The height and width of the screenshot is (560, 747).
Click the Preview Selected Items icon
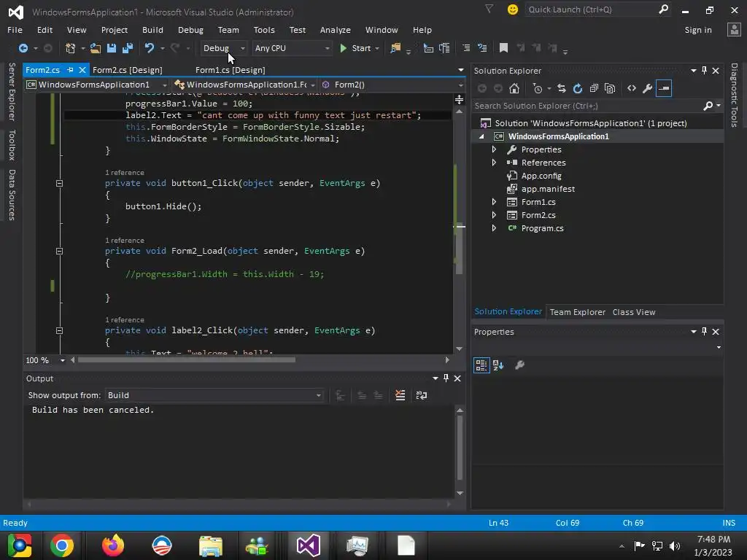(x=664, y=88)
